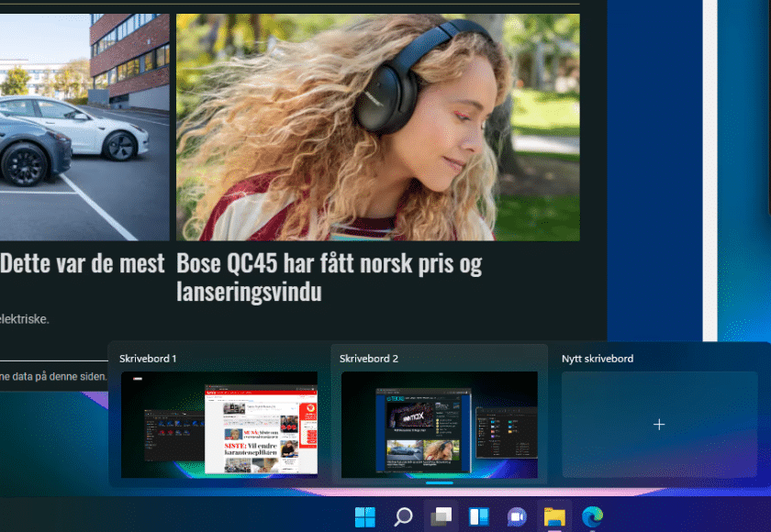Open File Explorer from the taskbar

coord(554,516)
